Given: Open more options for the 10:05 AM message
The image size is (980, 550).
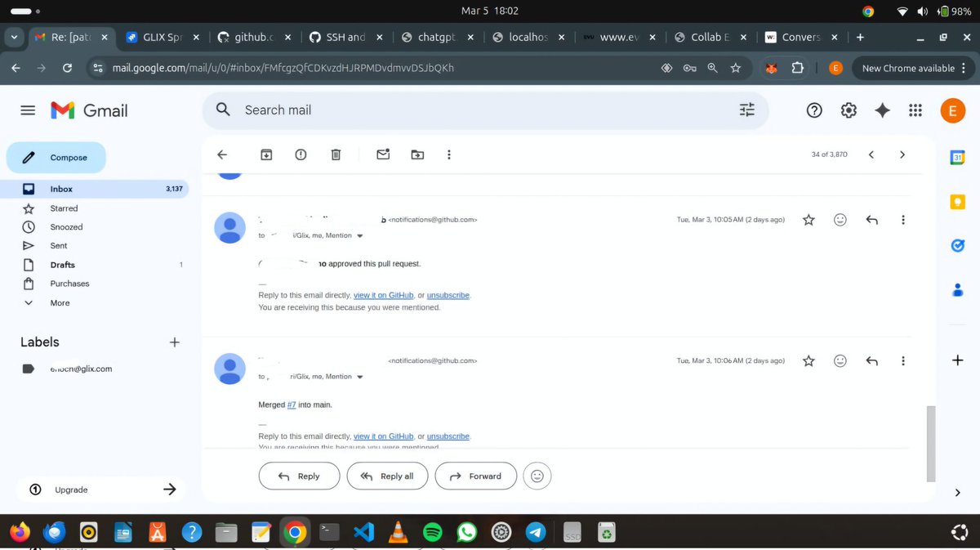Looking at the screenshot, I should (x=903, y=220).
